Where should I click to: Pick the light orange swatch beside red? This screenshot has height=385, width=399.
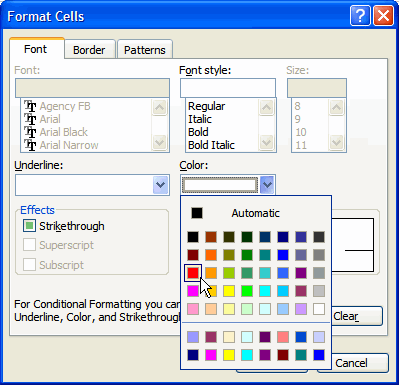pyautogui.click(x=211, y=273)
